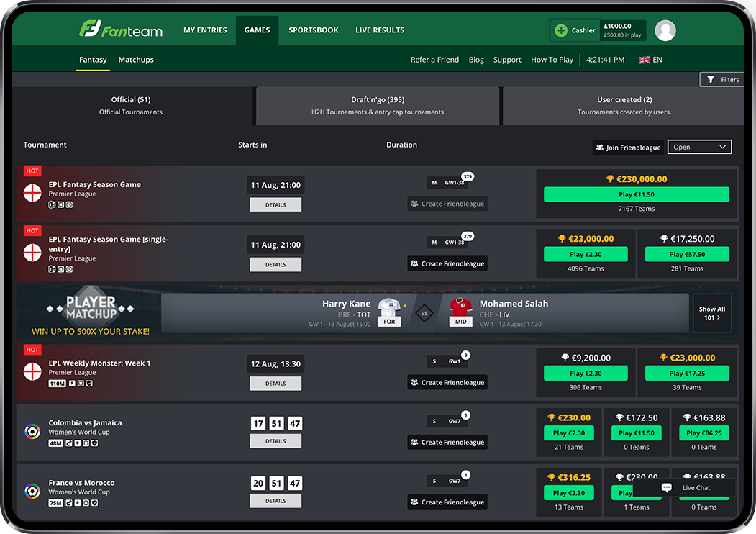Go to Sportsbook

(314, 30)
